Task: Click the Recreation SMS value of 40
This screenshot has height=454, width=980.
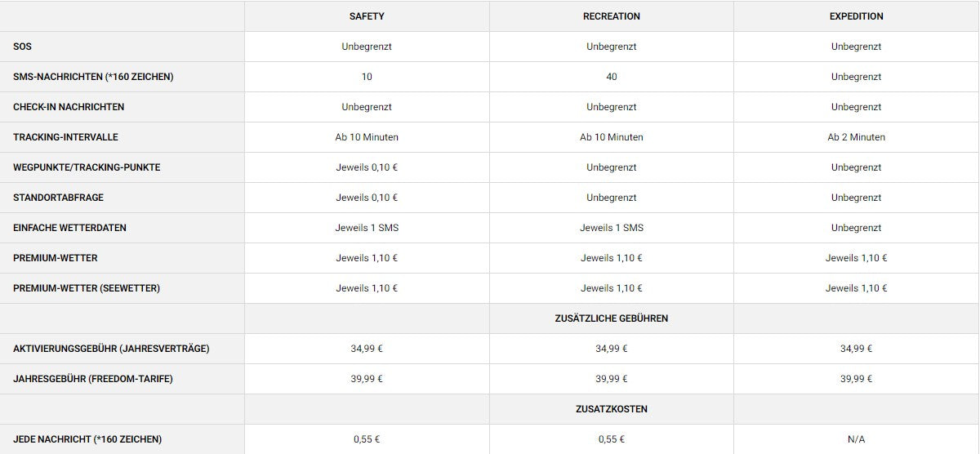Action: tap(612, 77)
